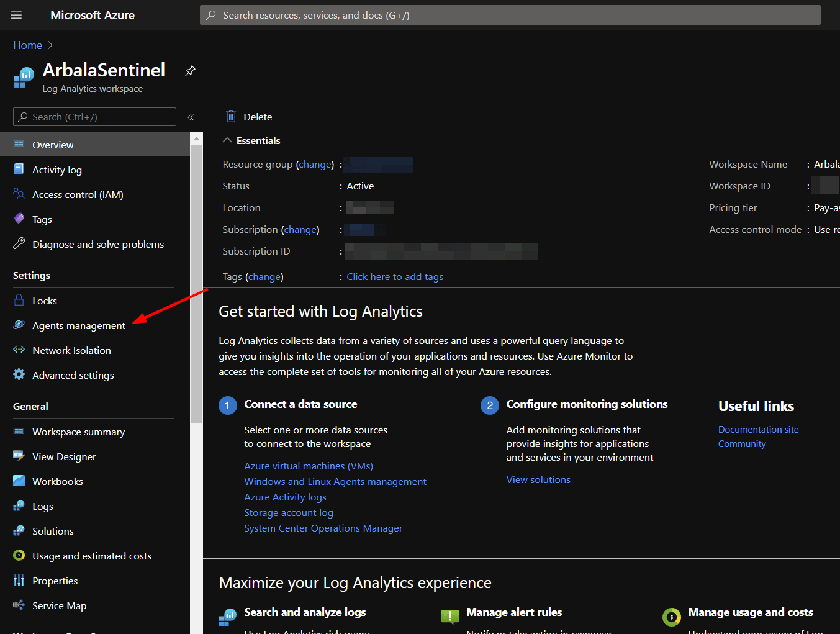The height and width of the screenshot is (634, 840).
Task: Click the Pricing tier label
Action: tap(733, 207)
